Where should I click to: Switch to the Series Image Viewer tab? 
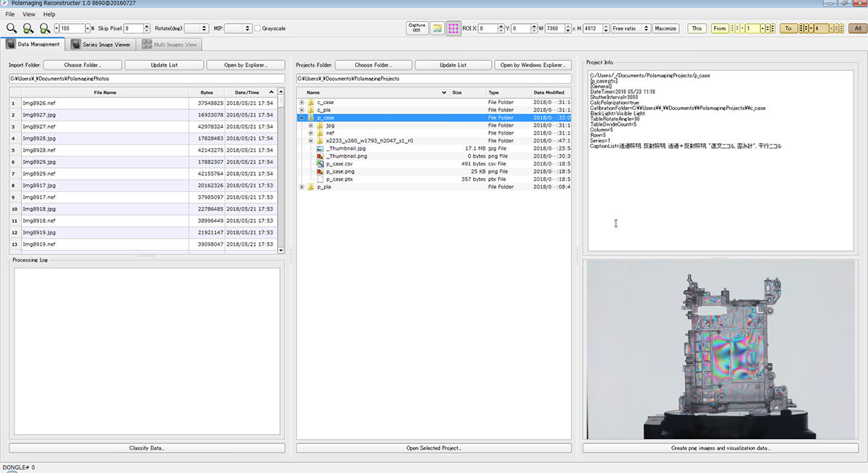pos(100,44)
